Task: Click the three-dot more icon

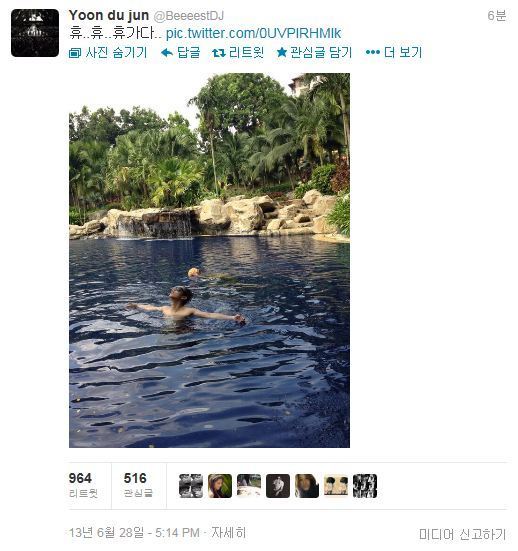Action: click(x=373, y=53)
